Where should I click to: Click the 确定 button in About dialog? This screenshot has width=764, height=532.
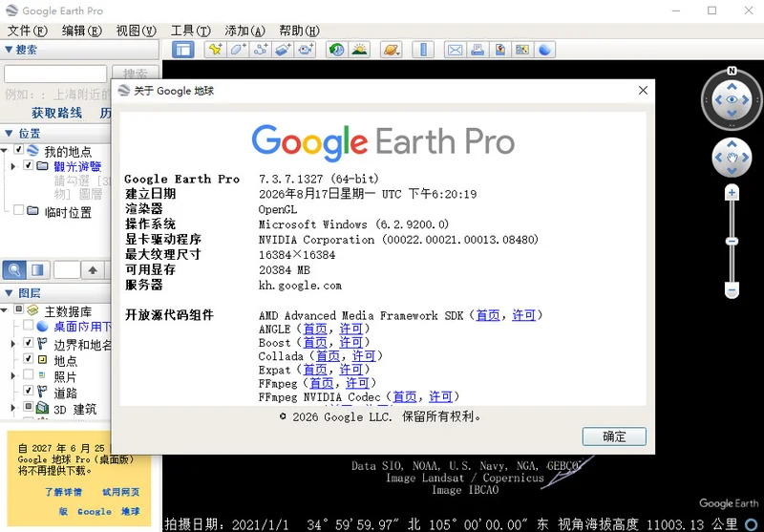coord(614,436)
